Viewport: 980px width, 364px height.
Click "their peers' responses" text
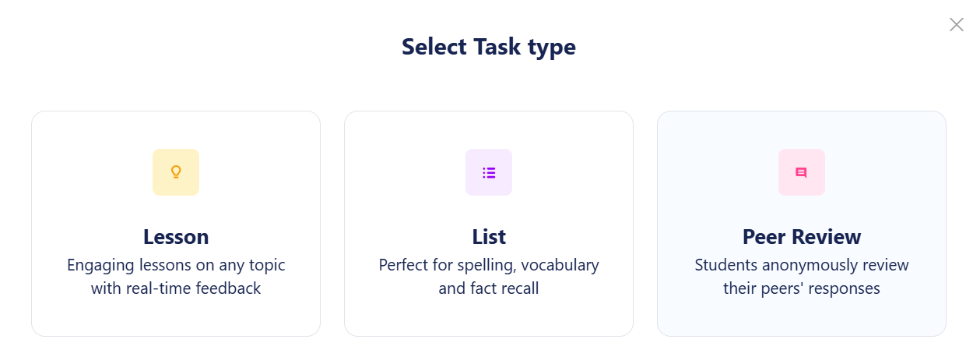pyautogui.click(x=802, y=288)
